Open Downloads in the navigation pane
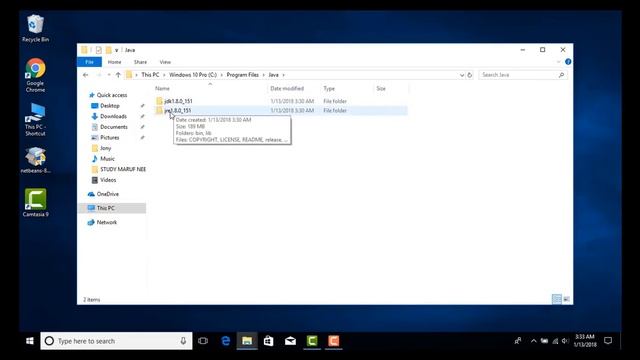Viewport: 640px width, 360px height. tap(113, 116)
